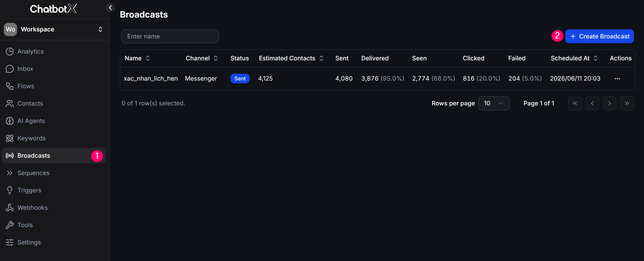Viewport: 644px width, 261px height.
Task: Click the ChatbotX logo
Action: point(53,9)
